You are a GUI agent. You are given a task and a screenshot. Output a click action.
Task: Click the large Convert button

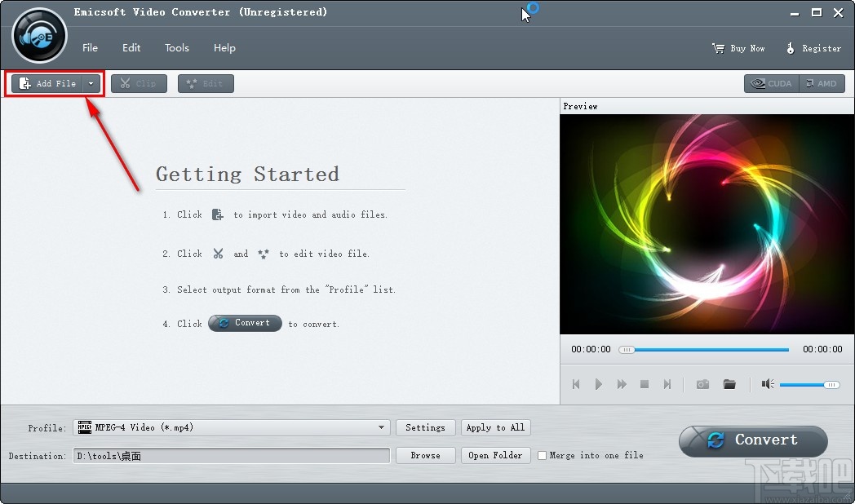pyautogui.click(x=753, y=440)
